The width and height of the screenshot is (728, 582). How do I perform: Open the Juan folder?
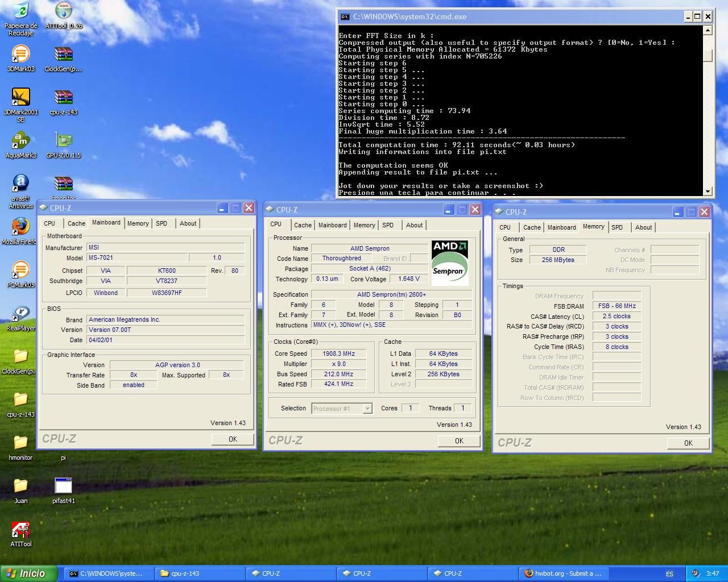[x=20, y=490]
